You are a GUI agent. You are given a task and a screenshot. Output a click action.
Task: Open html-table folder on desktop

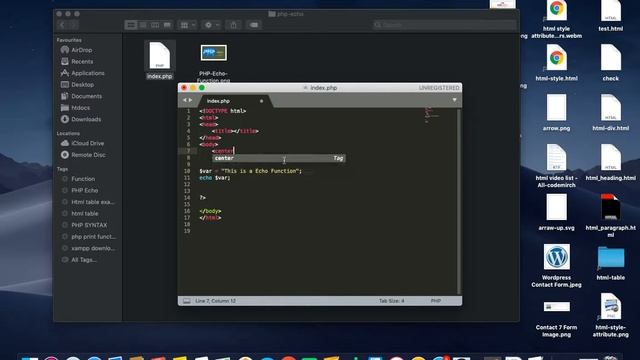(x=611, y=262)
